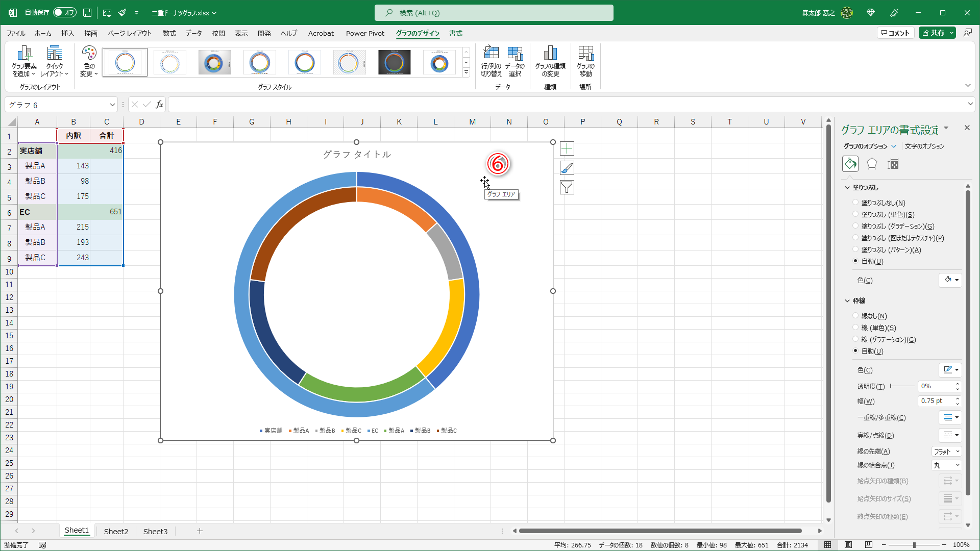
Task: Switch to Sheet2 tab
Action: (x=116, y=531)
